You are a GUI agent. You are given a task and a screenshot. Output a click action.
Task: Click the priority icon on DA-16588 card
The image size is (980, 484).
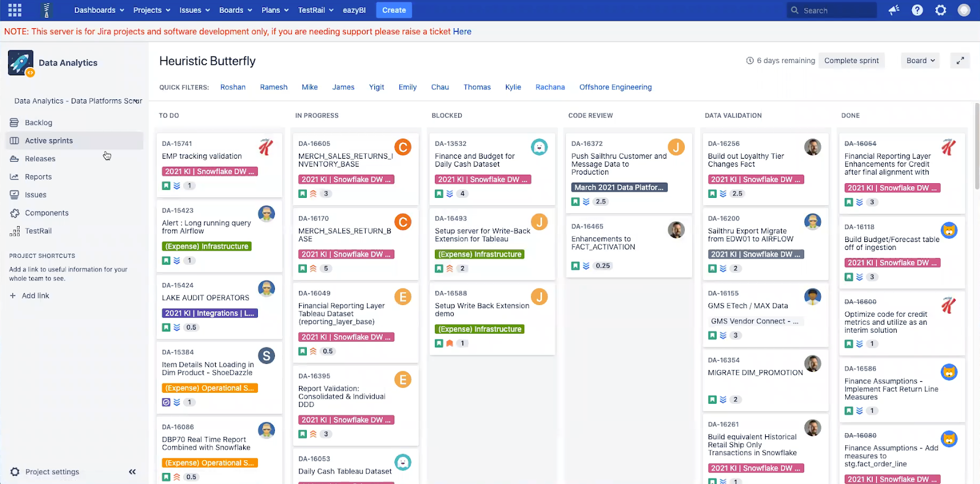(x=450, y=343)
